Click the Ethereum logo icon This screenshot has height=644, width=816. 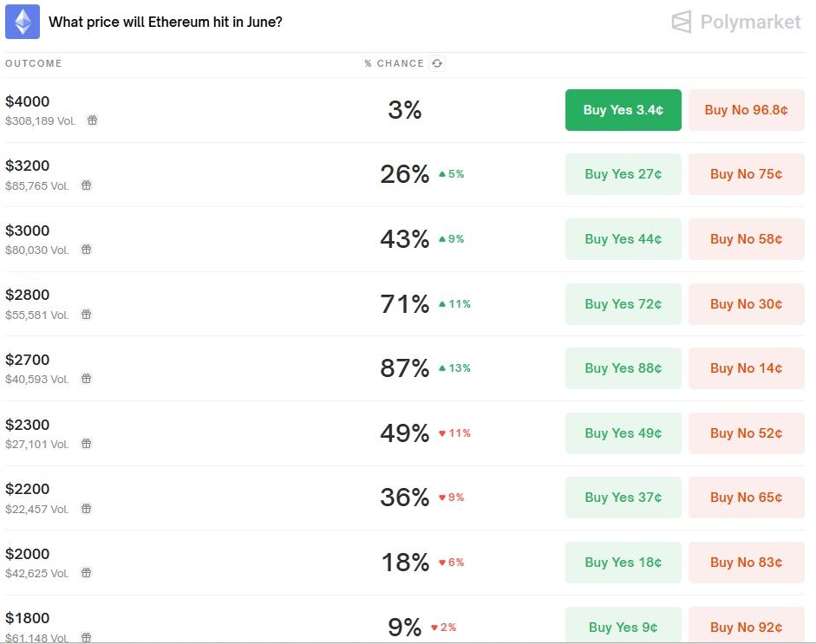23,22
